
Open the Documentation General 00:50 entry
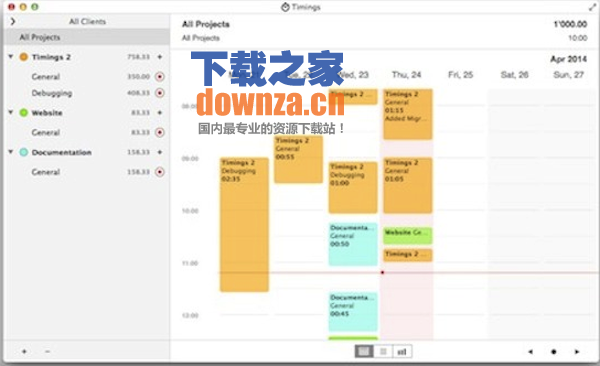tap(353, 244)
